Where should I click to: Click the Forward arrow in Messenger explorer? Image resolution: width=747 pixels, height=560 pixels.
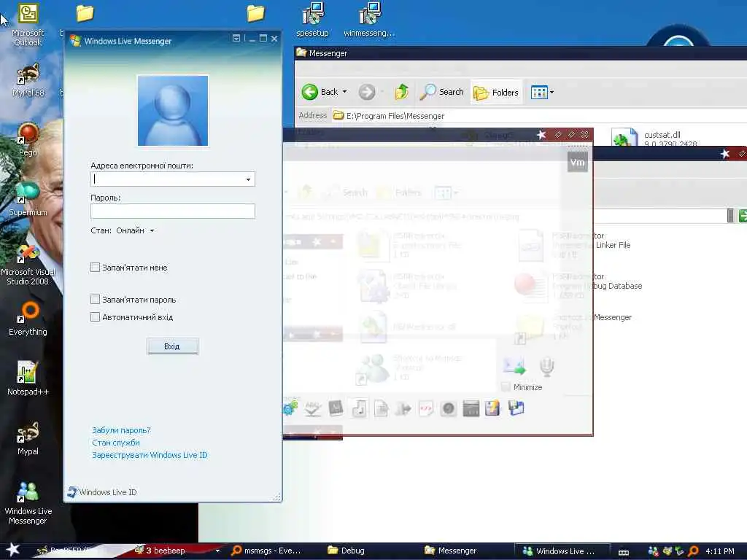(x=367, y=92)
